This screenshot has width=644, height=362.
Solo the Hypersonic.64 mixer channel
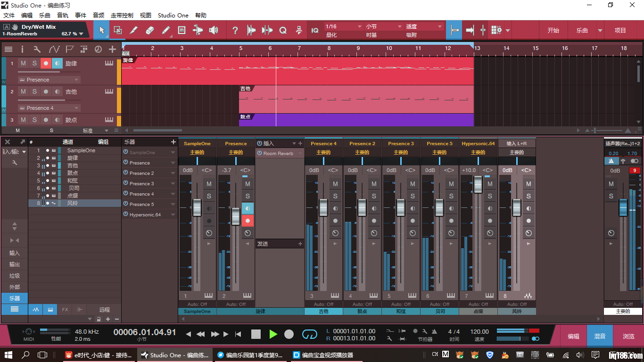pos(490,196)
